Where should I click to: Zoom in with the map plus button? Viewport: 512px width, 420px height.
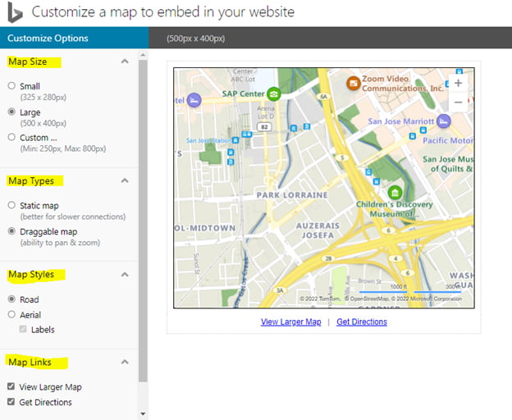[x=458, y=83]
